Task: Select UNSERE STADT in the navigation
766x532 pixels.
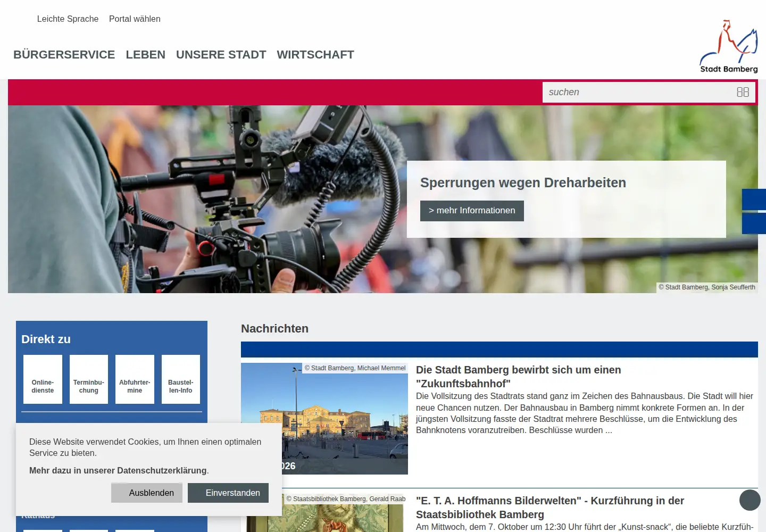Action: coord(221,55)
